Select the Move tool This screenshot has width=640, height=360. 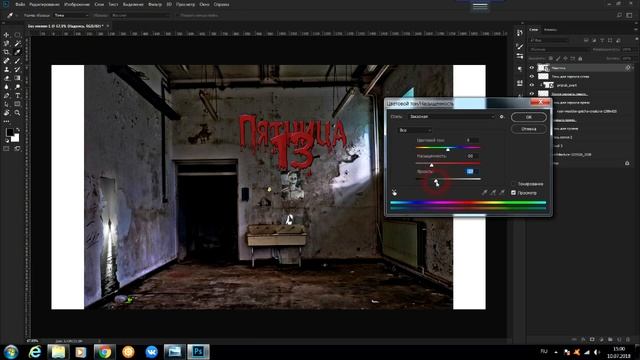[x=7, y=35]
